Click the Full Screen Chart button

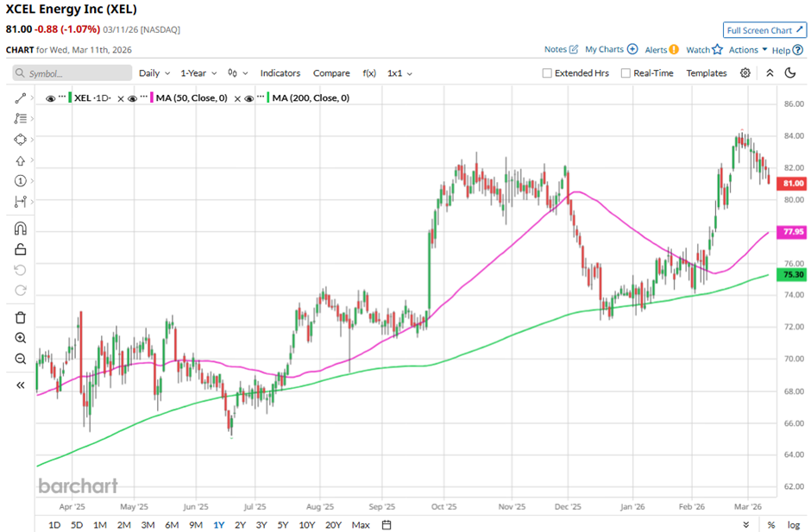tap(764, 30)
